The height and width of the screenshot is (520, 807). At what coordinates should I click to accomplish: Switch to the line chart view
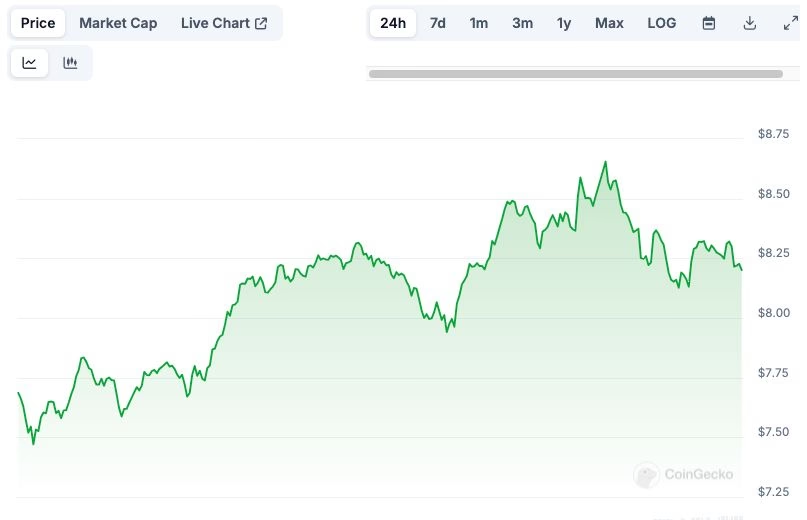[30, 63]
